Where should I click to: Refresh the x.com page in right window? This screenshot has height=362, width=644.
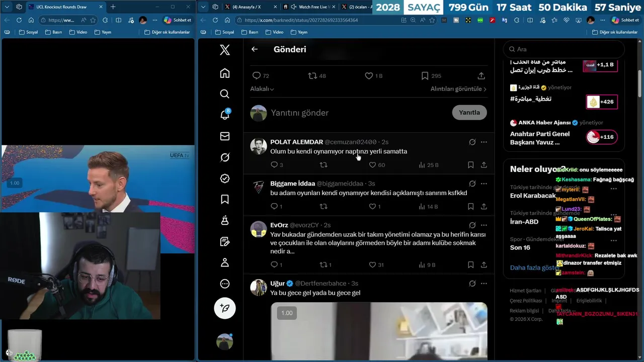coord(215,20)
